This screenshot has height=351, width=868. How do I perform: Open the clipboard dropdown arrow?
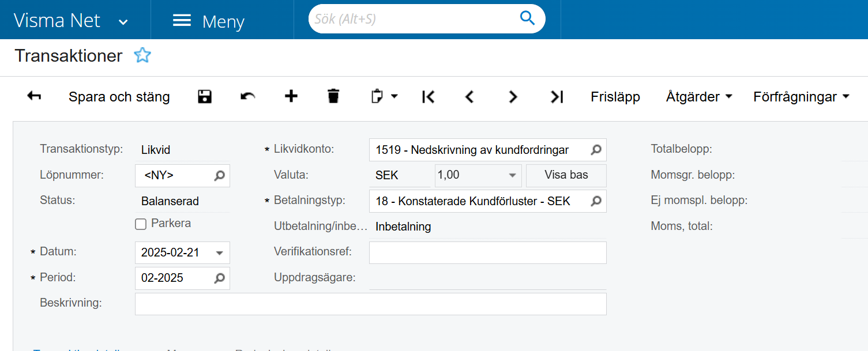tap(394, 97)
